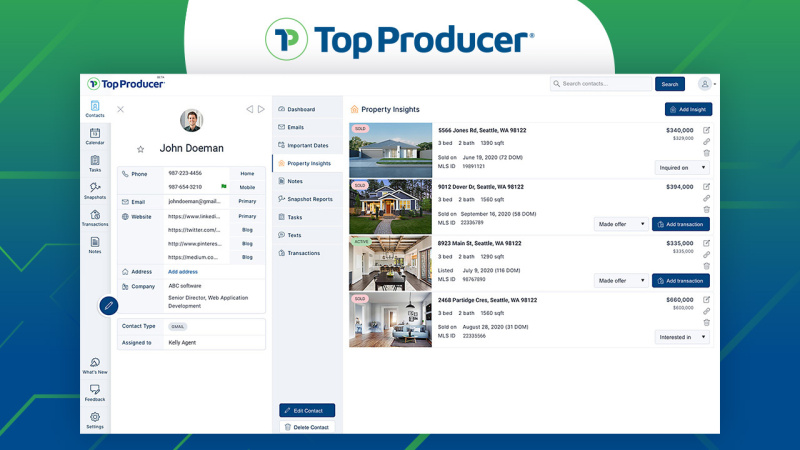Copy link for 2468 Partidge Cres listing
Image resolution: width=800 pixels, height=450 pixels.
pos(707,311)
